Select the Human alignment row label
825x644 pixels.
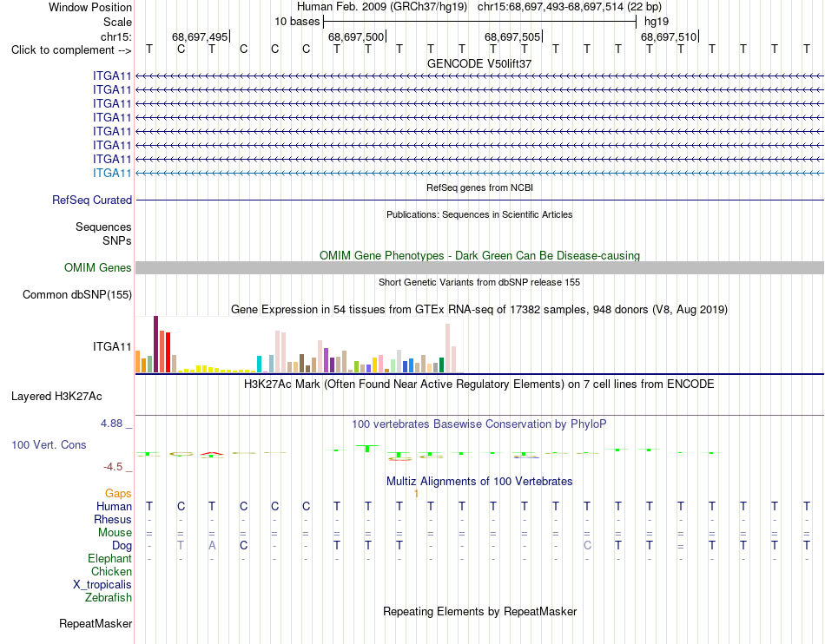(114, 506)
